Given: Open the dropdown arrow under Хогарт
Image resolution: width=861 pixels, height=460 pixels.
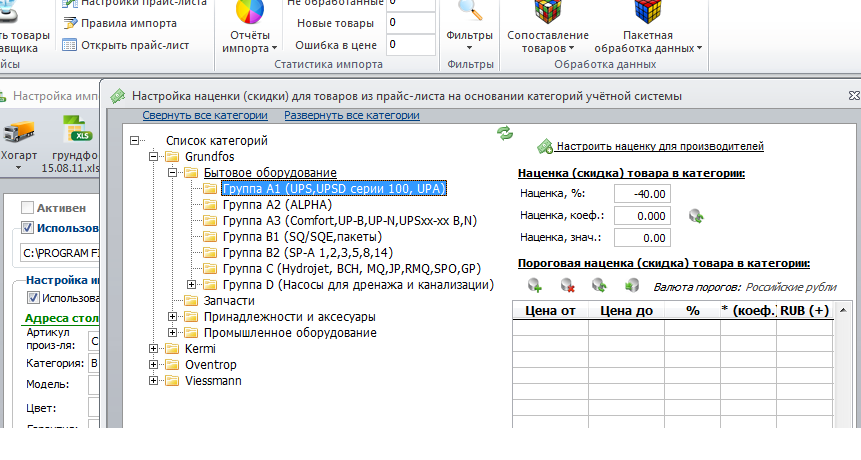Looking at the screenshot, I should tap(18, 167).
